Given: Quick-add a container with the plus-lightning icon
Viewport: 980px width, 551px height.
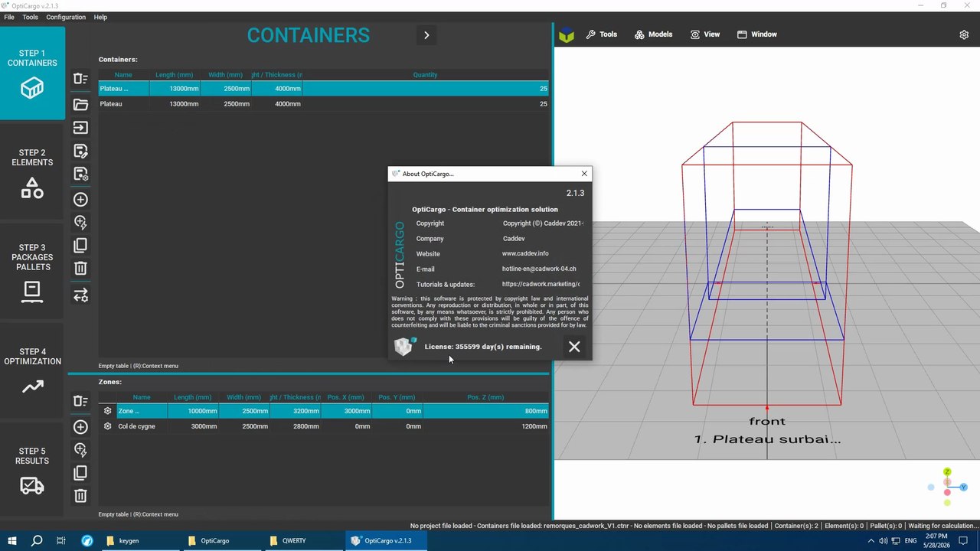Looking at the screenshot, I should (80, 223).
